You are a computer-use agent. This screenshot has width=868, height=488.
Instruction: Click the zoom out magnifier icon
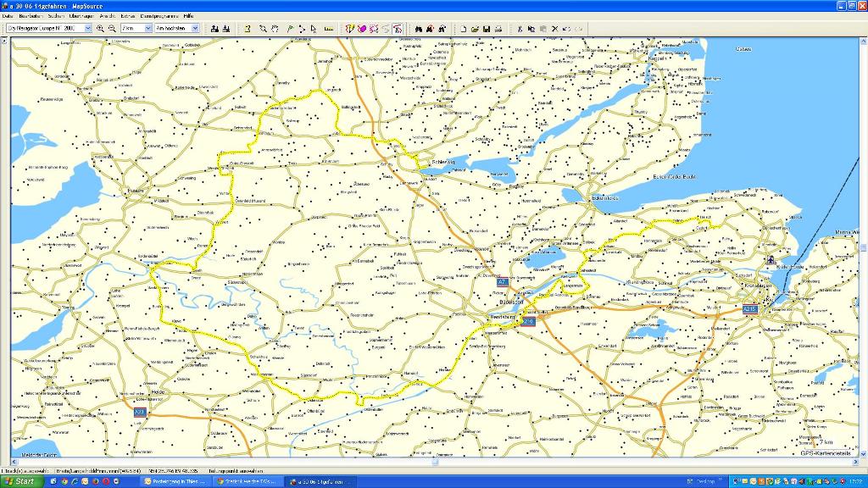(112, 28)
